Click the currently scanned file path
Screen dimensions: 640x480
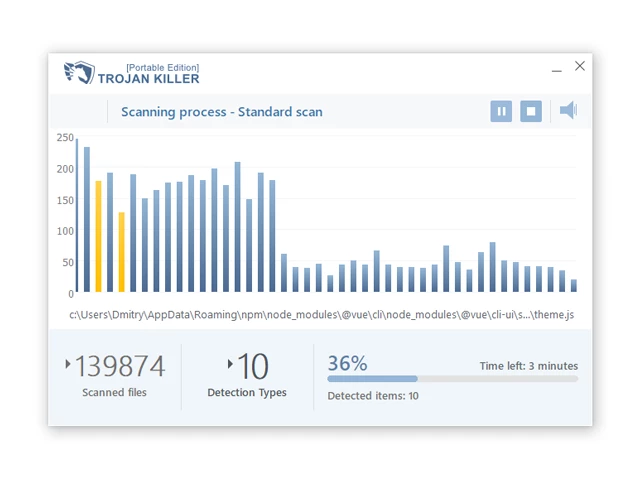[x=321, y=315]
